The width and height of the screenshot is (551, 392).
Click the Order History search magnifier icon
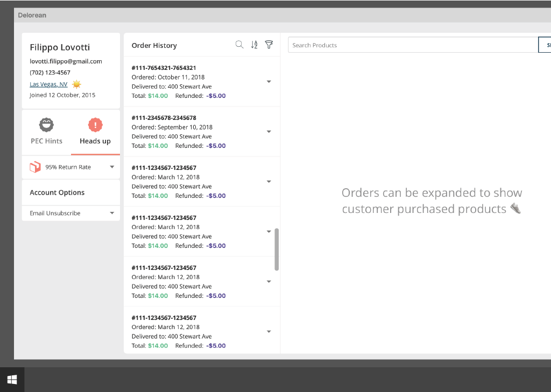click(x=239, y=45)
